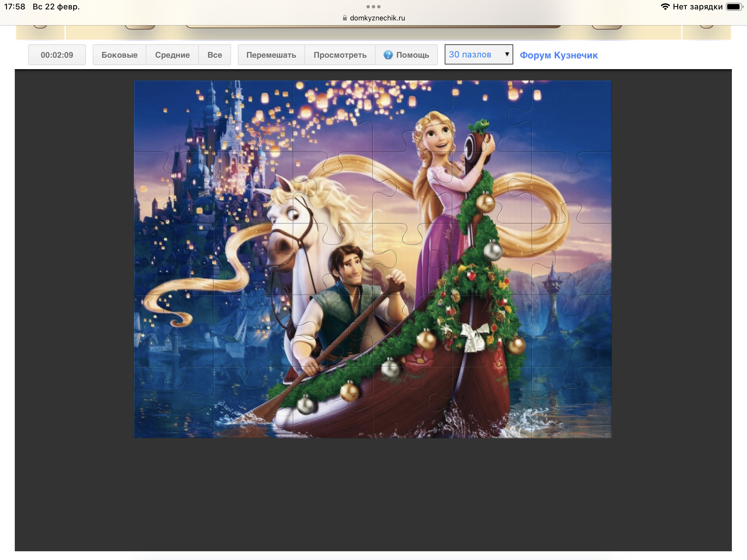The height and width of the screenshot is (560, 747).
Task: Tap the Wi-Fi status icon
Action: pyautogui.click(x=665, y=7)
